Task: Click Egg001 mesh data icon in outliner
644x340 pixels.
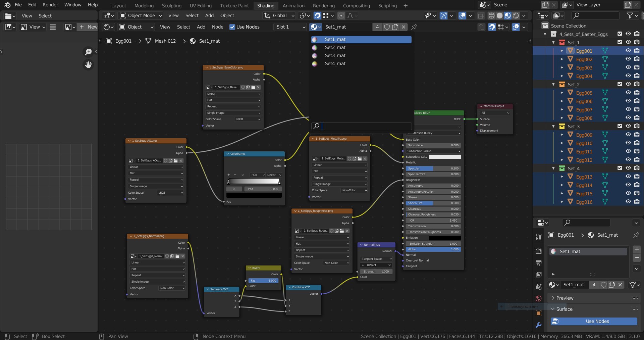Action: coord(605,51)
